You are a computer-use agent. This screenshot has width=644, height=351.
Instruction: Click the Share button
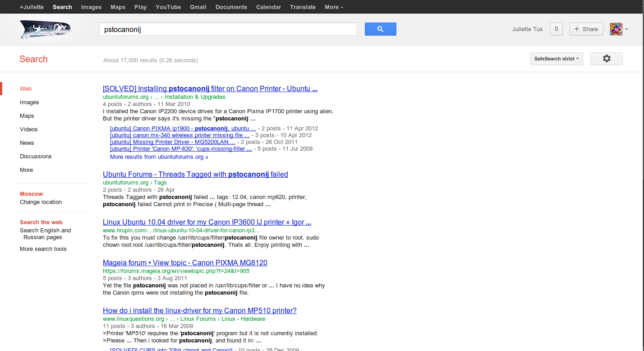click(586, 29)
